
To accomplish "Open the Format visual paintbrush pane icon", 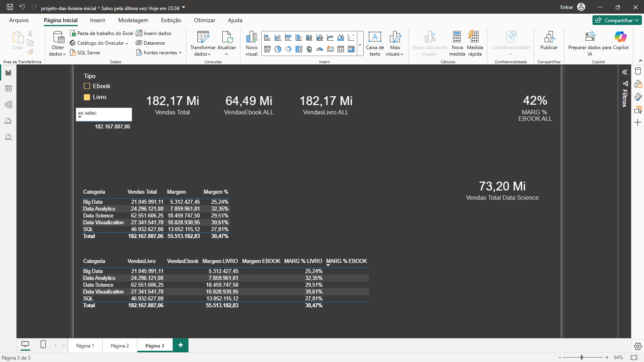I will [638, 97].
